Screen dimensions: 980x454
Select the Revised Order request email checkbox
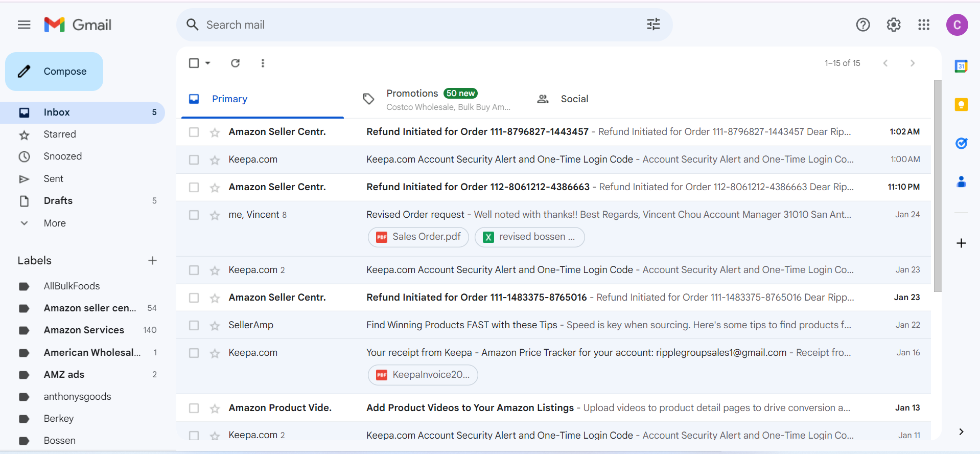pyautogui.click(x=194, y=215)
